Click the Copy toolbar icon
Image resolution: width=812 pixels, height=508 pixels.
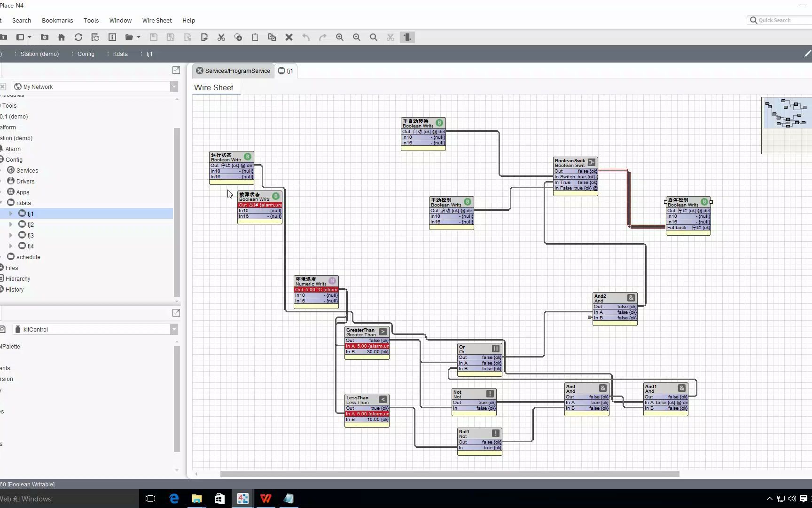click(x=238, y=37)
